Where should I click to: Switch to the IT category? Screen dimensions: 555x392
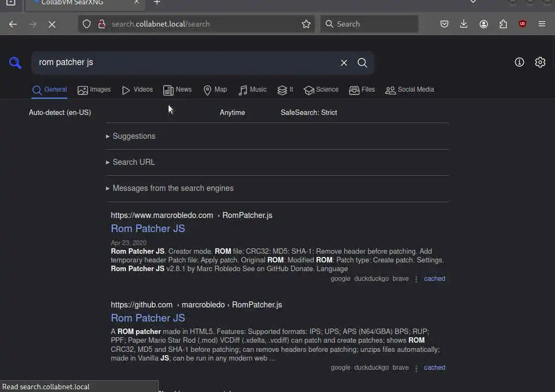click(285, 90)
